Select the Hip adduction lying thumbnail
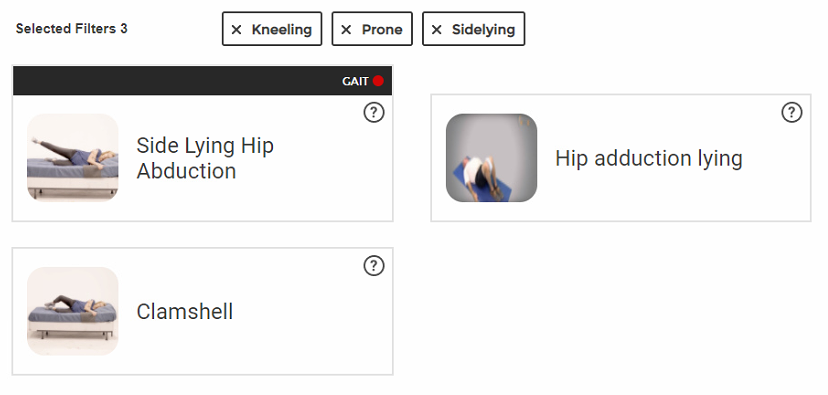 (491, 157)
